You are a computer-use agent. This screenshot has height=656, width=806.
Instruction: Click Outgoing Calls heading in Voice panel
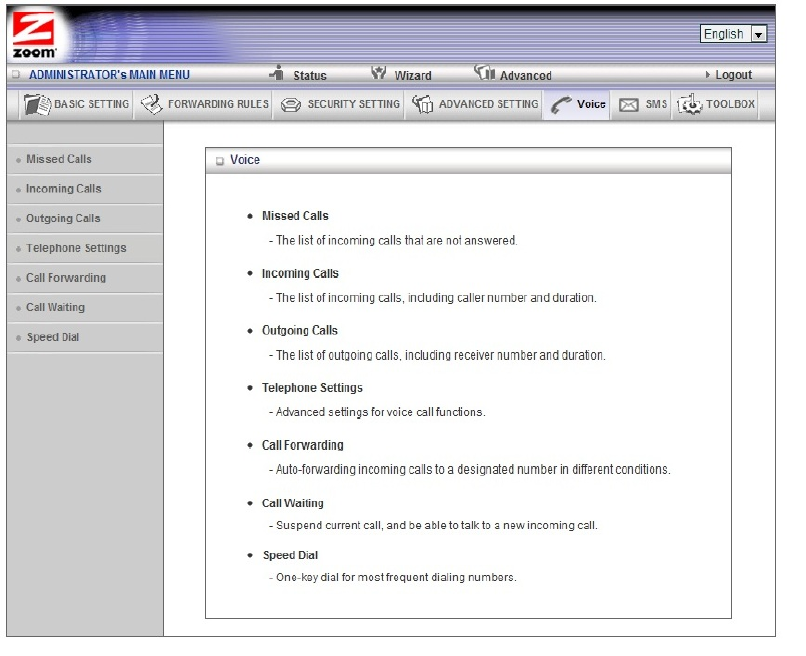click(300, 331)
